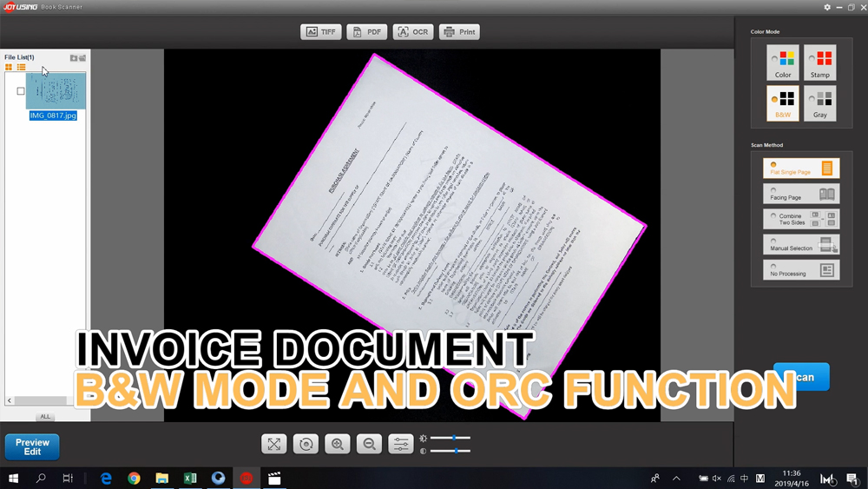This screenshot has width=868, height=489.
Task: Click the file list horizontal scrollbar
Action: pyautogui.click(x=42, y=400)
